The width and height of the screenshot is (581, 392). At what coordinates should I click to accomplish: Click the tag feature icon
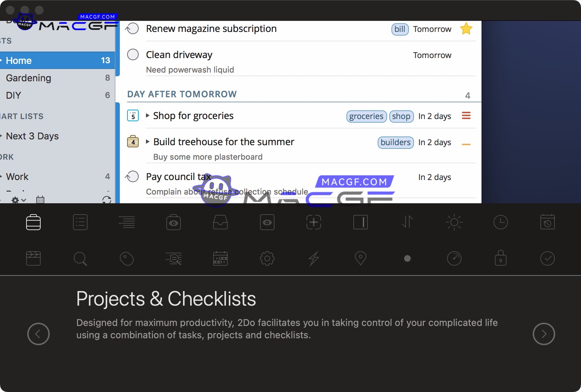coord(127,259)
